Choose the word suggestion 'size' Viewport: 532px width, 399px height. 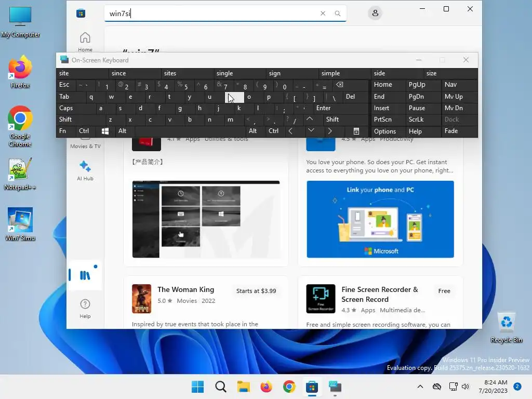(450, 73)
